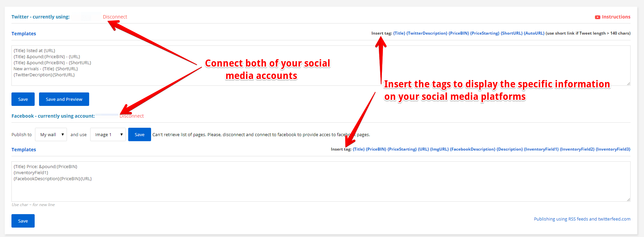This screenshot has width=644, height=237.
Task: Save the Facebook templates at the bottom
Action: pyautogui.click(x=23, y=221)
